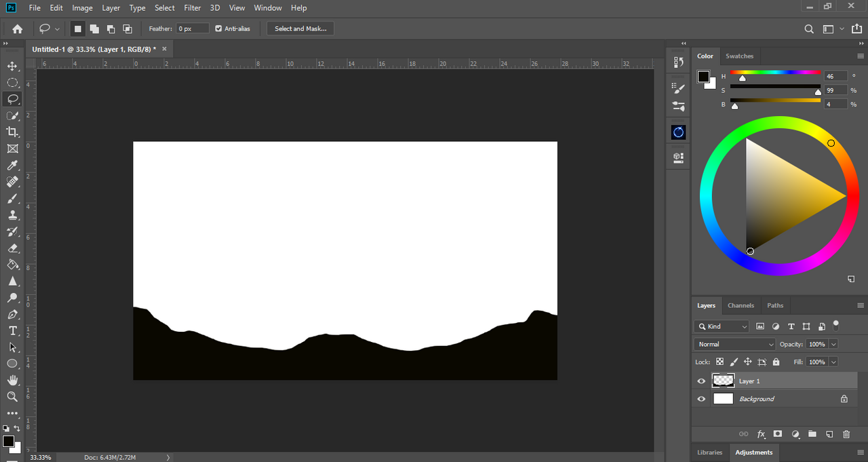
Task: Hide the Background layer visibility
Action: 701,399
